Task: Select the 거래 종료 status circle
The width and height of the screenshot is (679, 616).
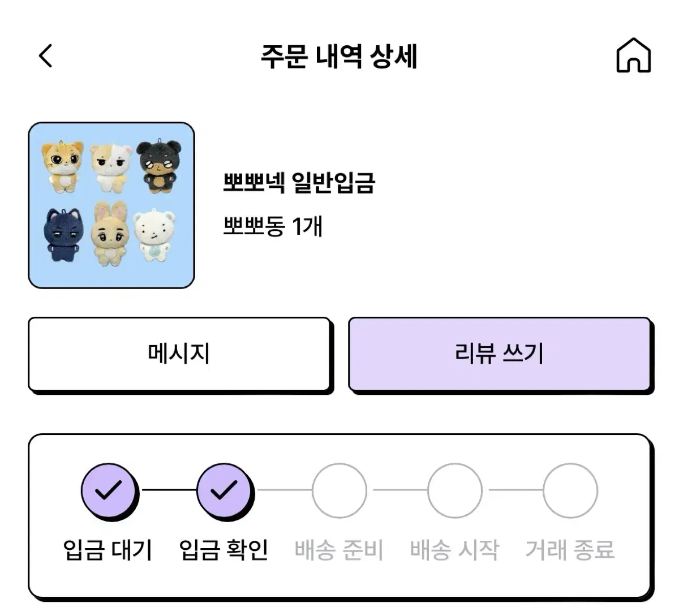Action: tap(570, 492)
